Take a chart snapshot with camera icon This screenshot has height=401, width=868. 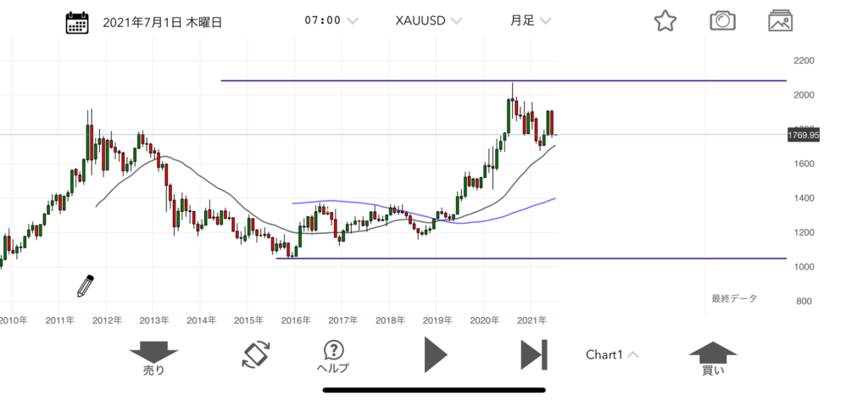pos(722,21)
